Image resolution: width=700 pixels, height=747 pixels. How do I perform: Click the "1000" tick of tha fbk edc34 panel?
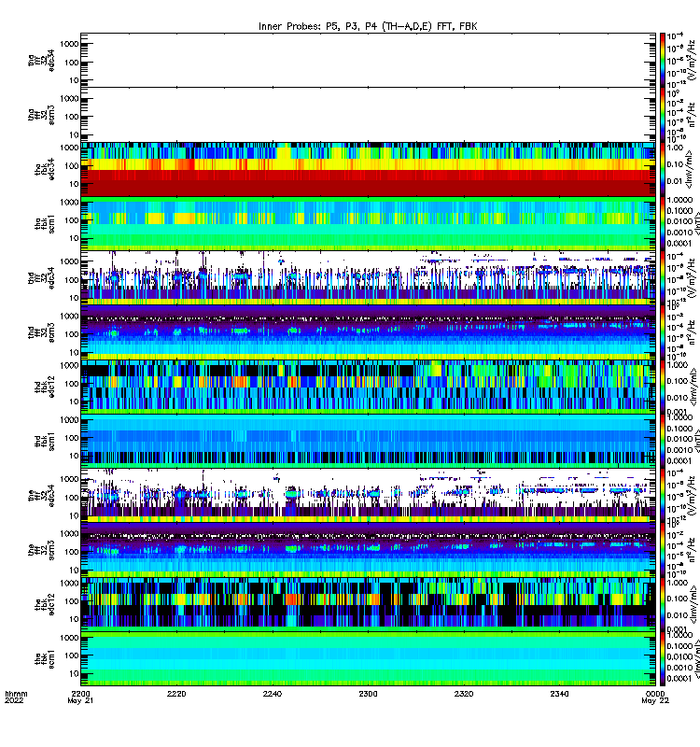(69, 148)
